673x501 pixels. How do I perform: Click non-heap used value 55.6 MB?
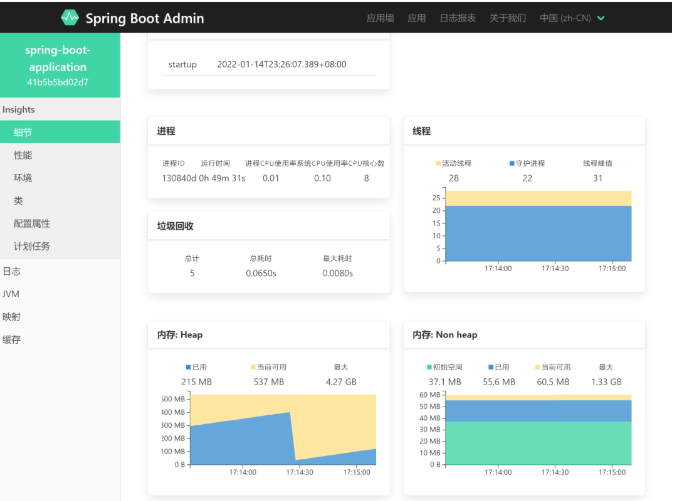pyautogui.click(x=499, y=382)
